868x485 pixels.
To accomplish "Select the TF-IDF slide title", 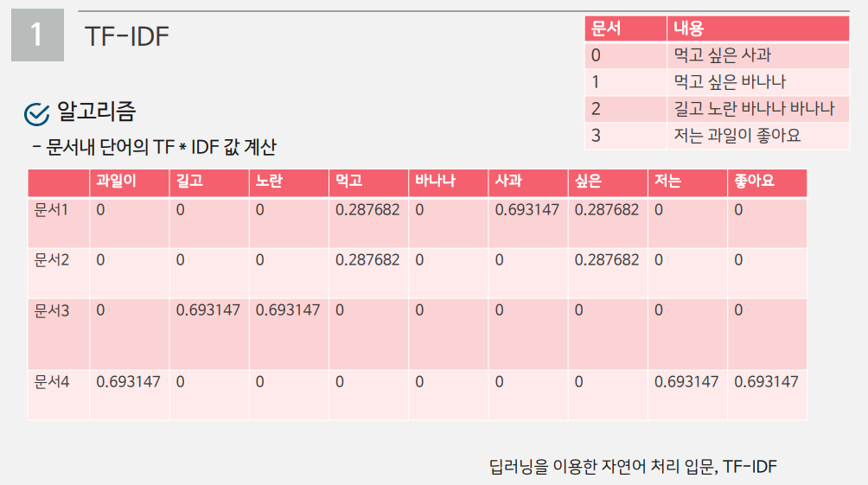I will (127, 36).
